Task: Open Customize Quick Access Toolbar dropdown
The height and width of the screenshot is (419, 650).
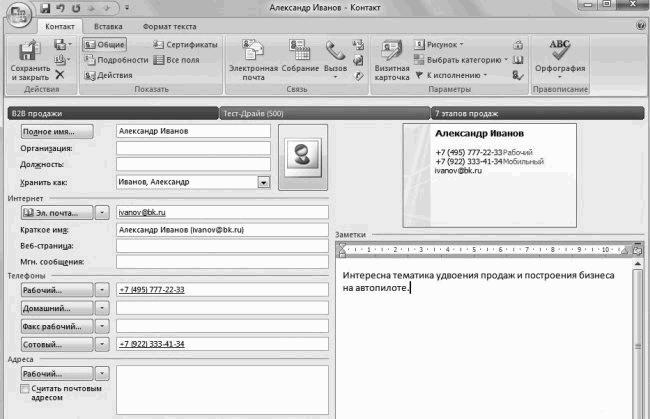Action: click(127, 8)
